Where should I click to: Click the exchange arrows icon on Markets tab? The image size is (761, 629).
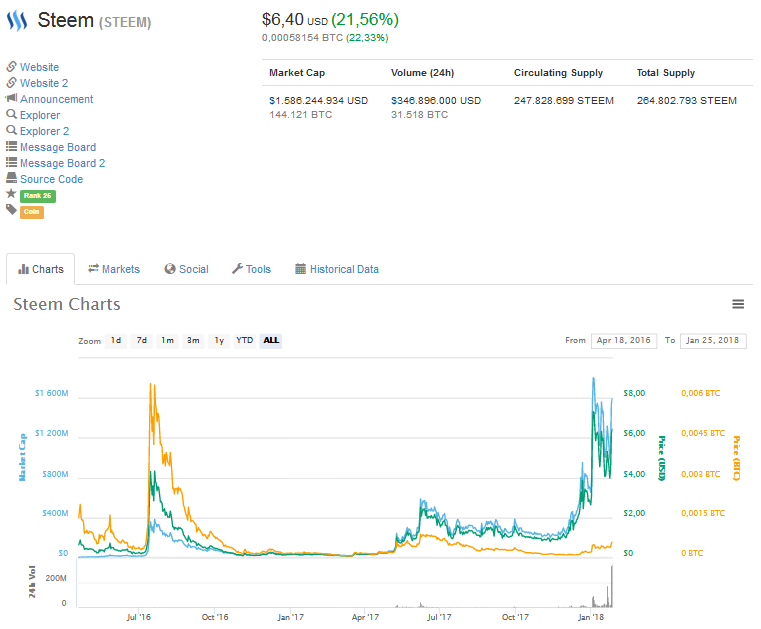[93, 268]
